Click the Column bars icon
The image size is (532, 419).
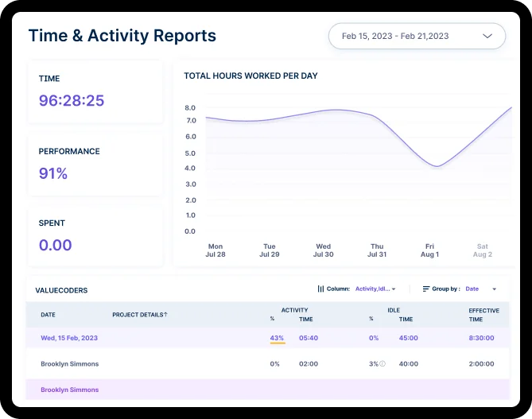(x=320, y=289)
